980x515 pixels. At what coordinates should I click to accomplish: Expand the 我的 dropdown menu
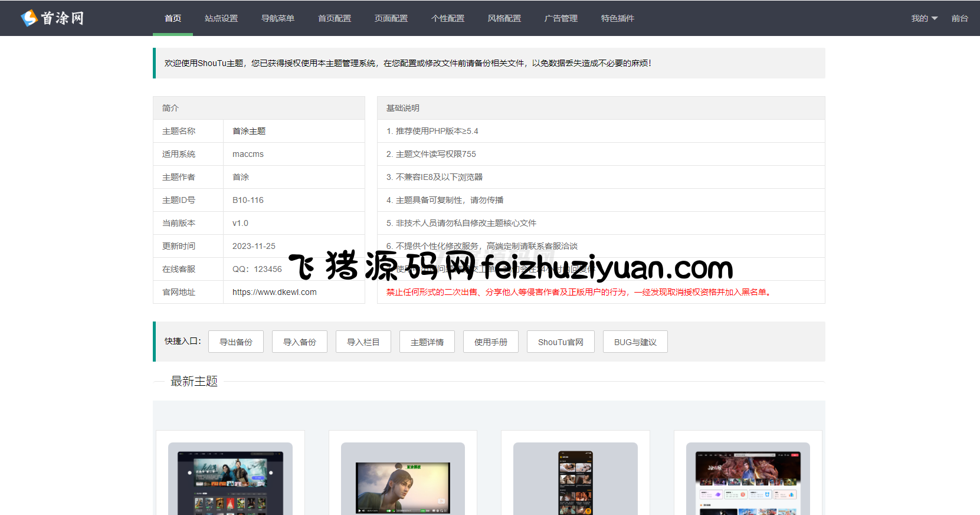pyautogui.click(x=923, y=18)
